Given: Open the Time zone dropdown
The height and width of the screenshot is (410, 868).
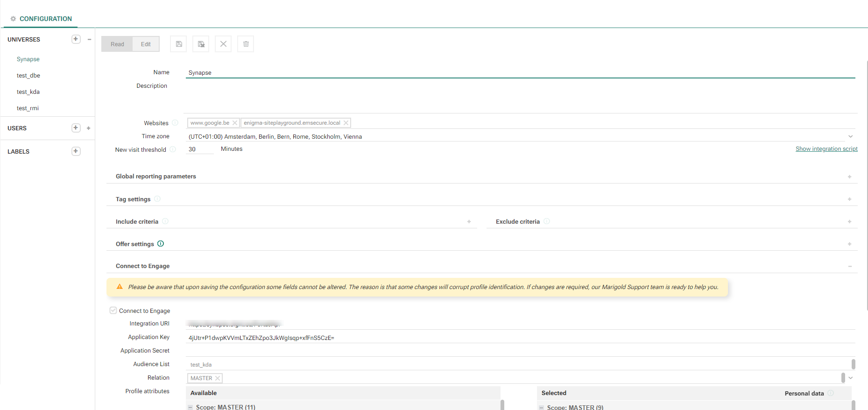Looking at the screenshot, I should click(x=850, y=136).
